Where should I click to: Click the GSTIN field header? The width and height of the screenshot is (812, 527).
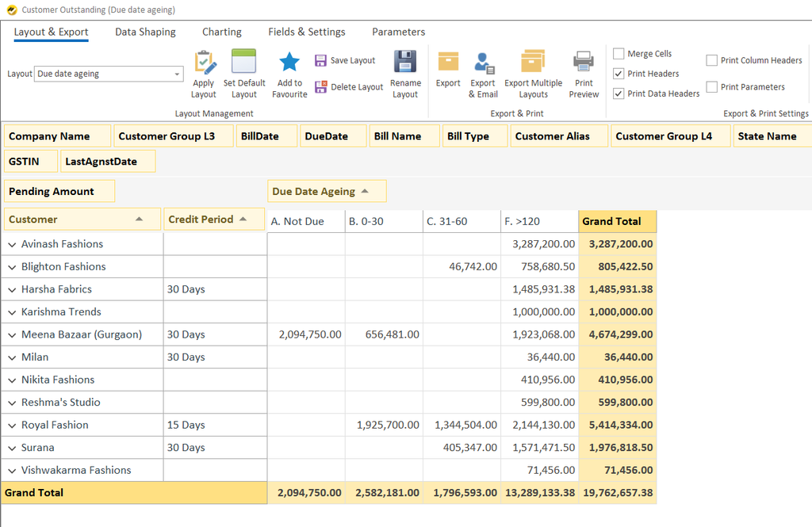(x=31, y=161)
